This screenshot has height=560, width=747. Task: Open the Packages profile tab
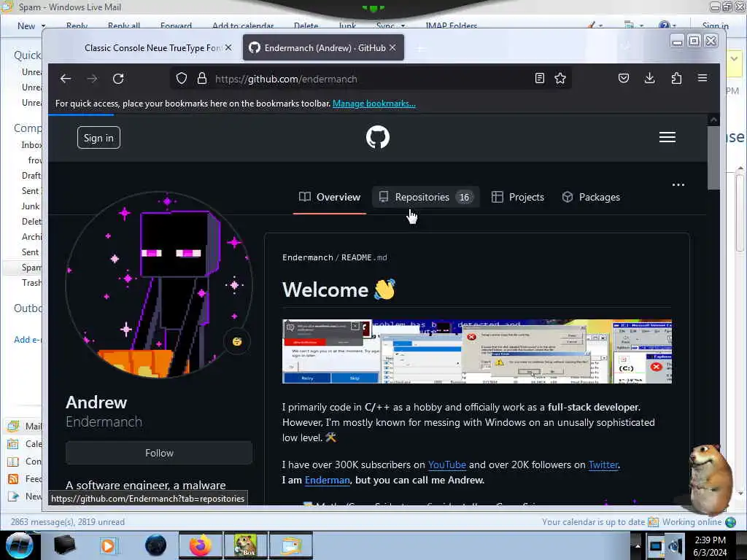click(591, 197)
